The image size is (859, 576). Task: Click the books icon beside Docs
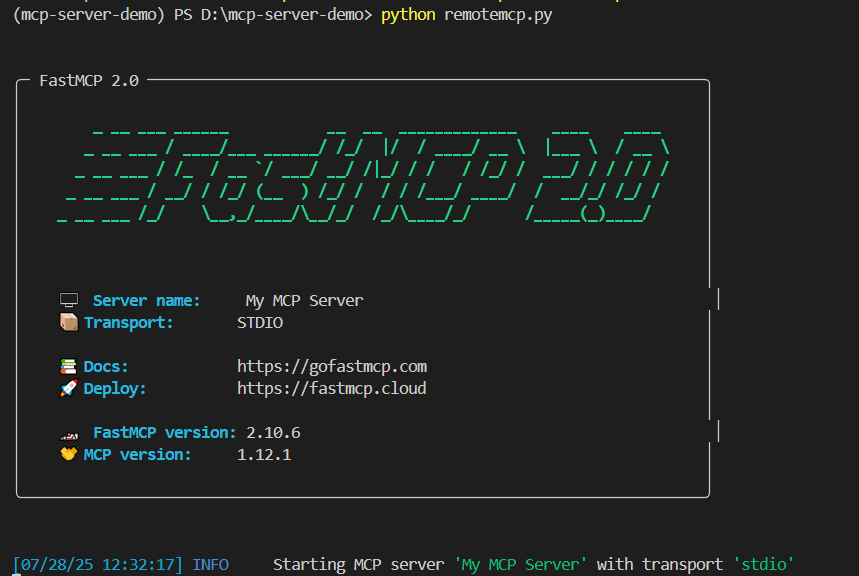coord(68,365)
